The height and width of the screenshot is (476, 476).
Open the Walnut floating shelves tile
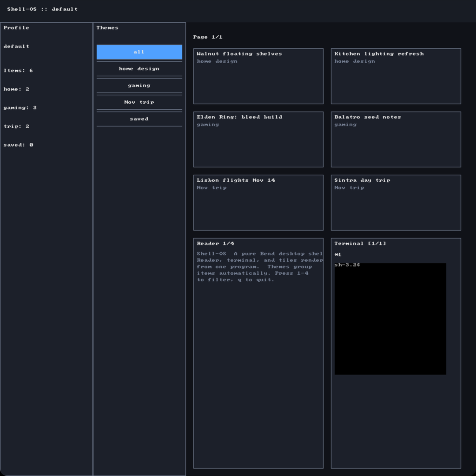(x=258, y=76)
